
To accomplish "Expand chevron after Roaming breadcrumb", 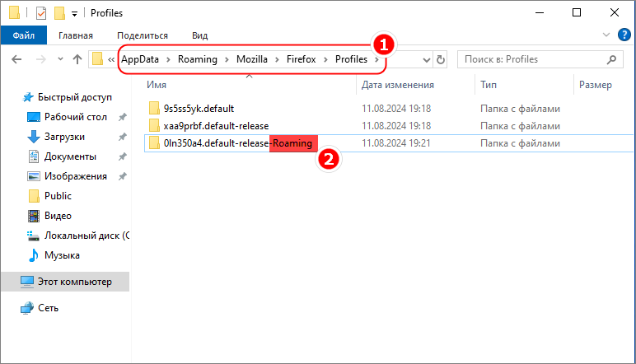I will [x=227, y=59].
